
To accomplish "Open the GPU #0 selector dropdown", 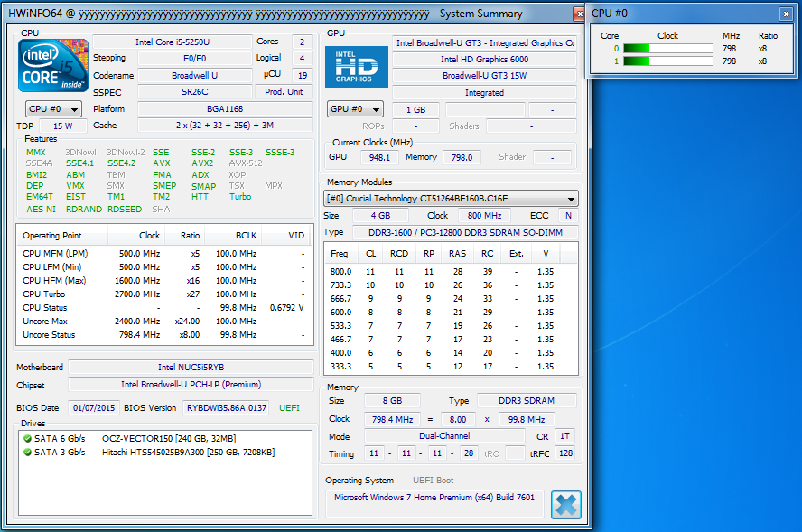I will tap(355, 109).
